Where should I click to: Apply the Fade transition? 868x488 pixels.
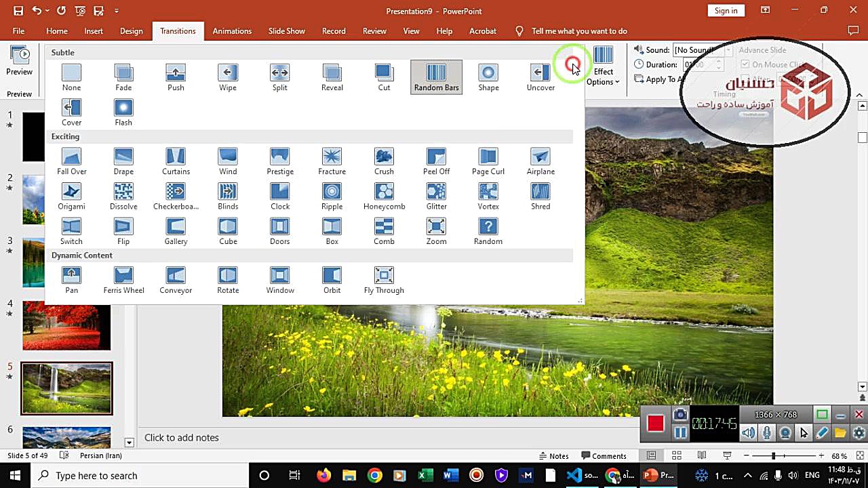[x=123, y=77]
